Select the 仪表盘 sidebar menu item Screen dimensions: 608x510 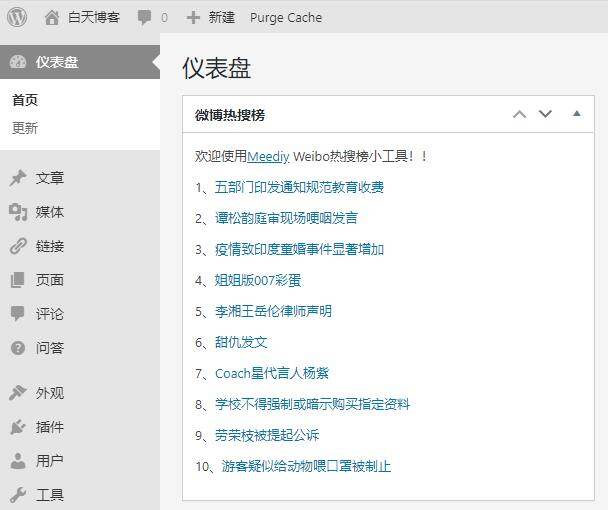click(x=80, y=62)
